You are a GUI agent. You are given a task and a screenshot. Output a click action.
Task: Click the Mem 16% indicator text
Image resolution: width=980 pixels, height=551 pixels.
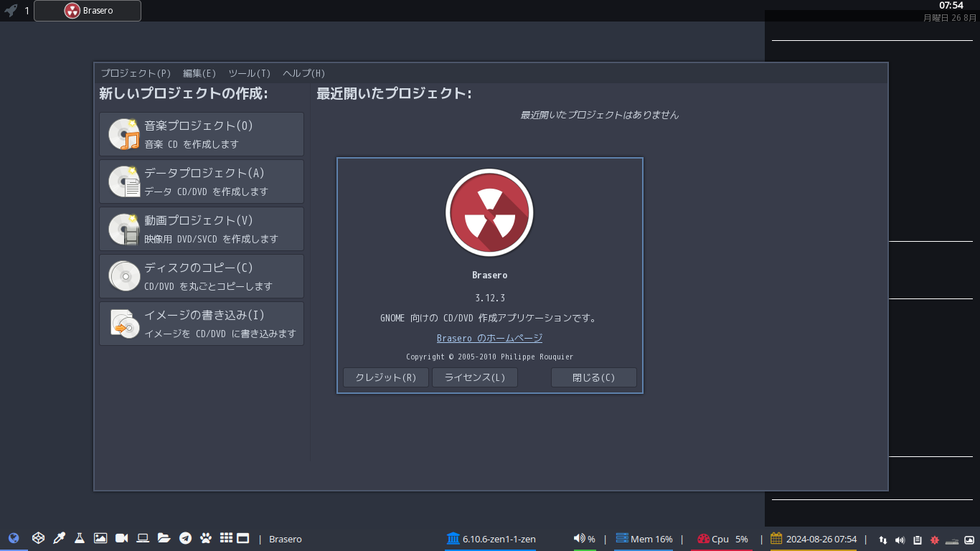651,539
